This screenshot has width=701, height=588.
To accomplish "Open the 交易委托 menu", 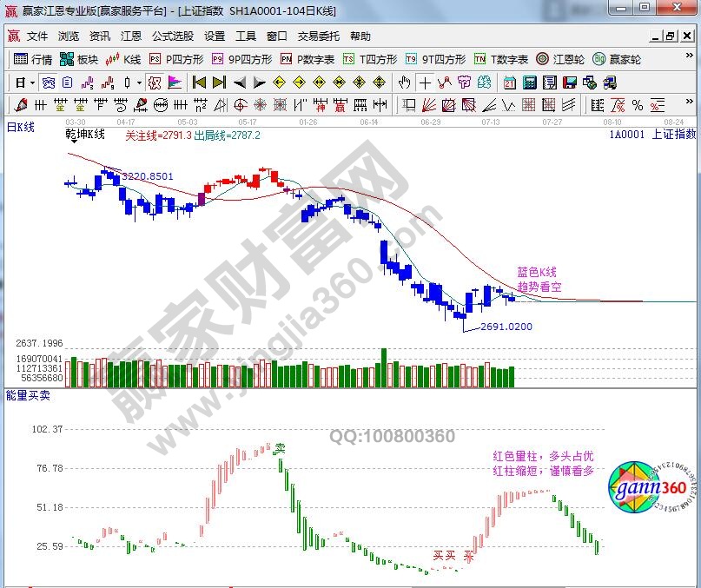I will (x=319, y=36).
